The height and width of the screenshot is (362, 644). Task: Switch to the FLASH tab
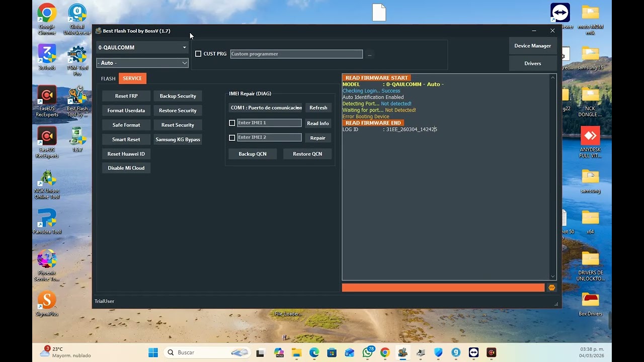(x=108, y=78)
